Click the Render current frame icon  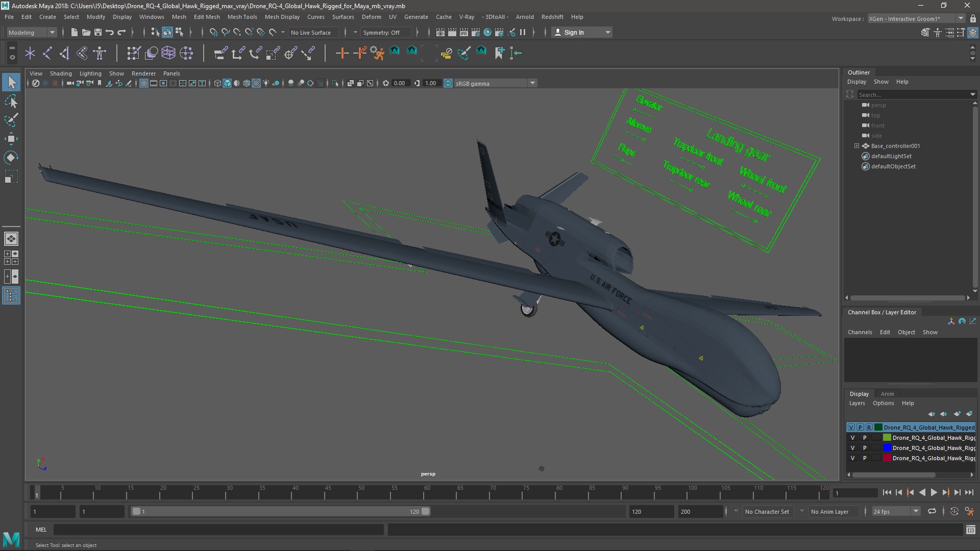pos(452,32)
